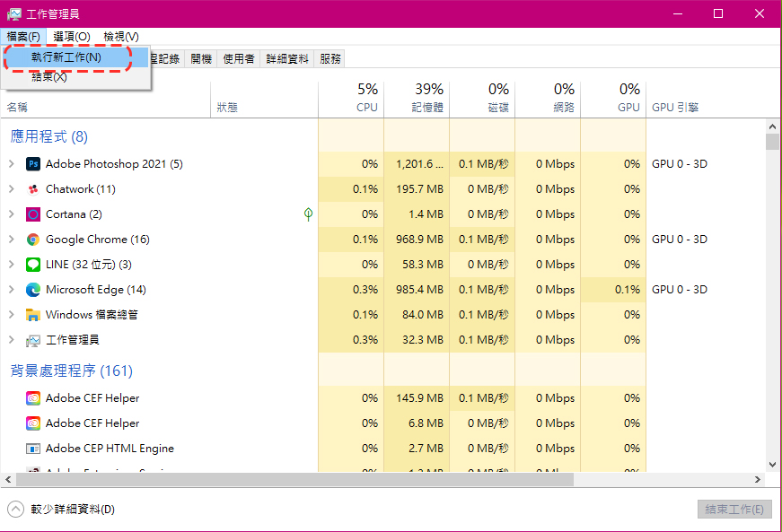The height and width of the screenshot is (532, 782).
Task: Click the Adobe Photoshop 2021 icon
Action: coord(33,164)
